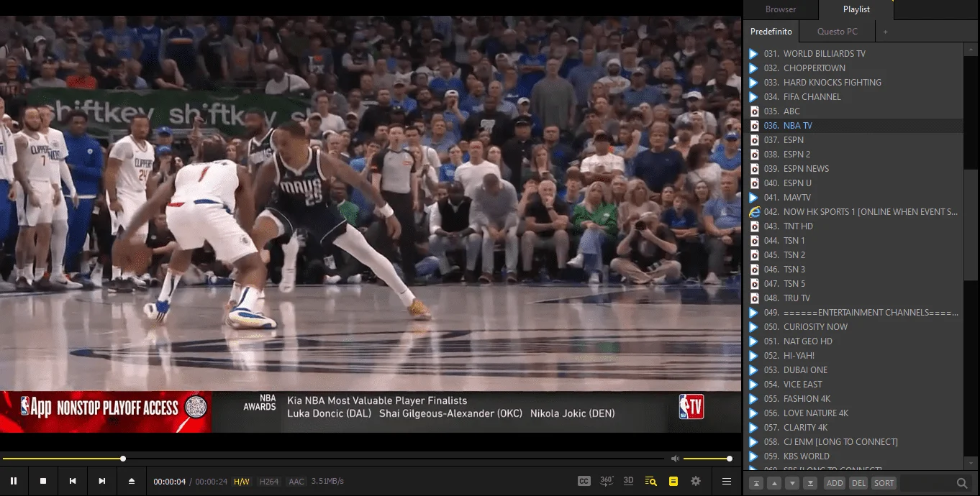Select 056. LOVE NATURE 4K channel
The width and height of the screenshot is (980, 496).
pyautogui.click(x=853, y=413)
